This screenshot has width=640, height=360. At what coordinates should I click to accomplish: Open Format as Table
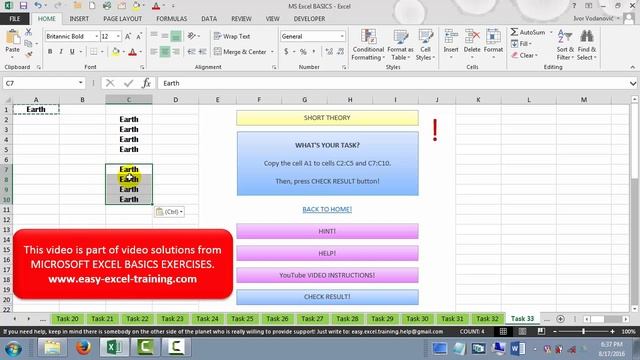400,45
